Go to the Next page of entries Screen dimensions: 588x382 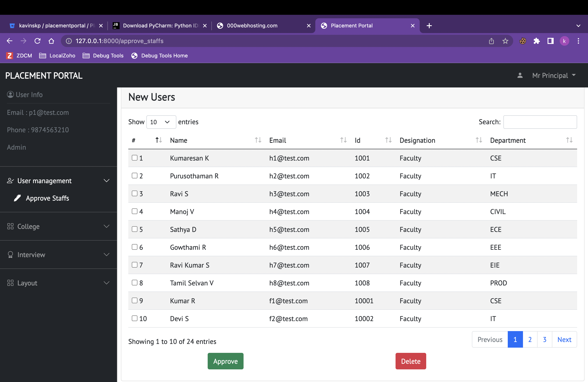point(564,339)
